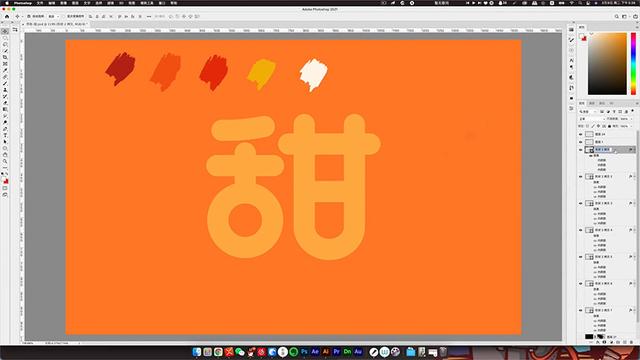Select the Move tool in toolbar
640x360 pixels.
(x=5, y=31)
